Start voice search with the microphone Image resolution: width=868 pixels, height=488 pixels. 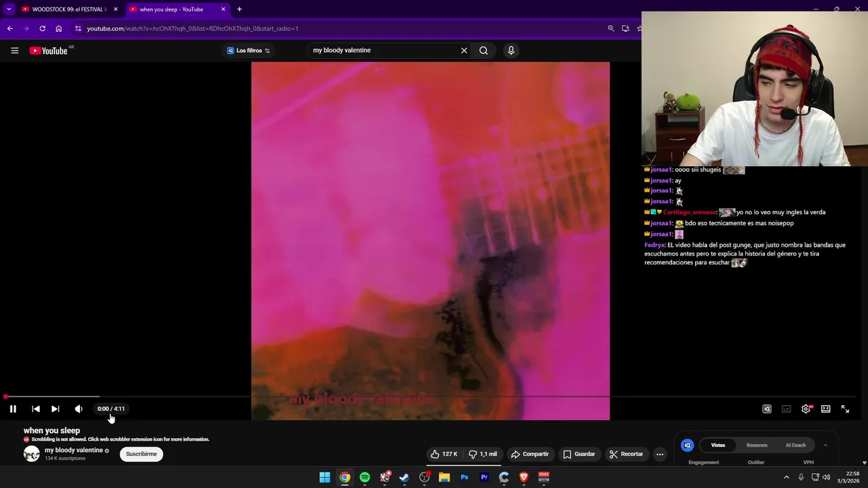[511, 50]
